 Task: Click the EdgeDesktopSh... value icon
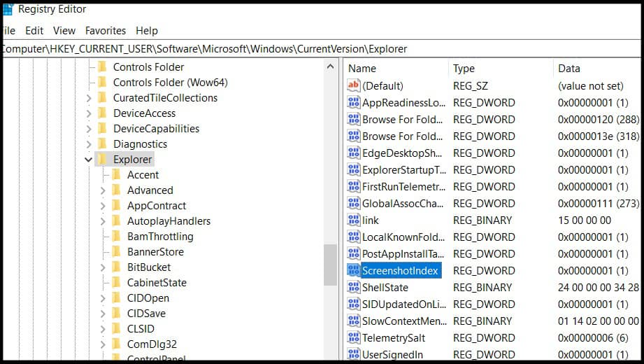click(353, 153)
